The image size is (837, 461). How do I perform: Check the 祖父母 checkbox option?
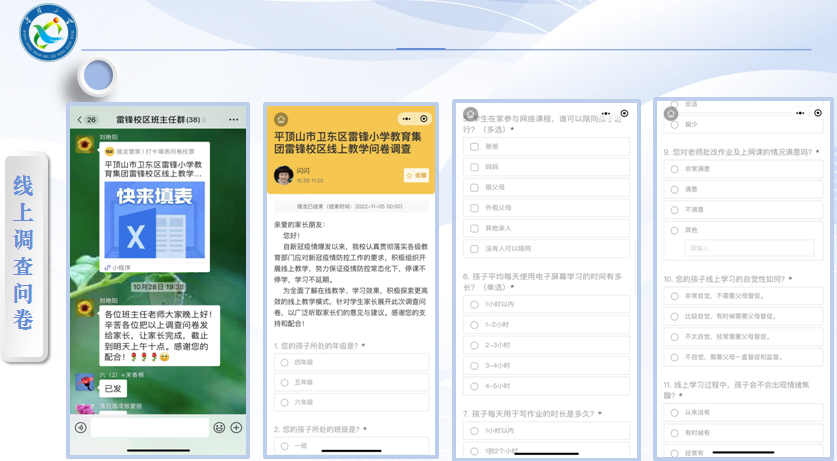(475, 187)
